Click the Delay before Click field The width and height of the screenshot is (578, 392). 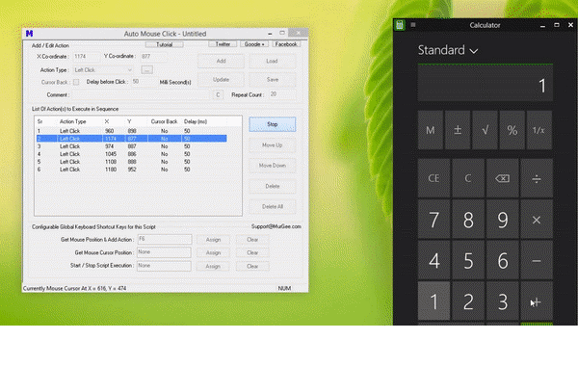click(x=144, y=82)
